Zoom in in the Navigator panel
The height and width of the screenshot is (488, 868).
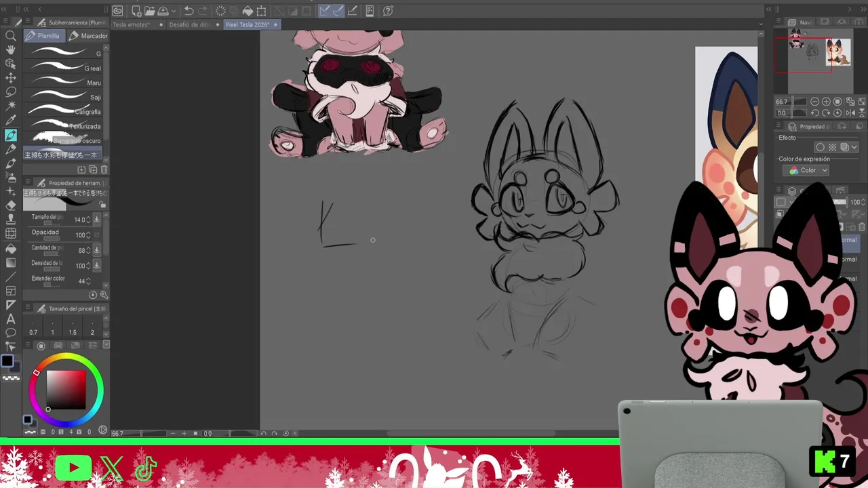coord(827,102)
